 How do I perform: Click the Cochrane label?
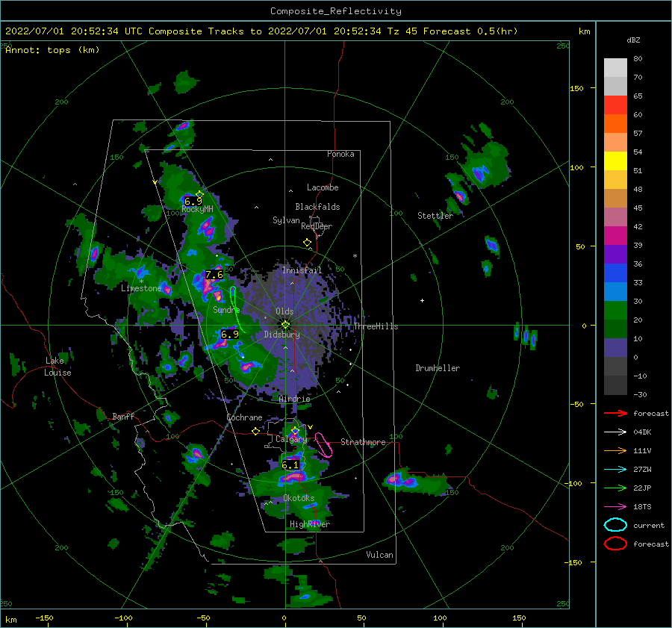click(244, 417)
